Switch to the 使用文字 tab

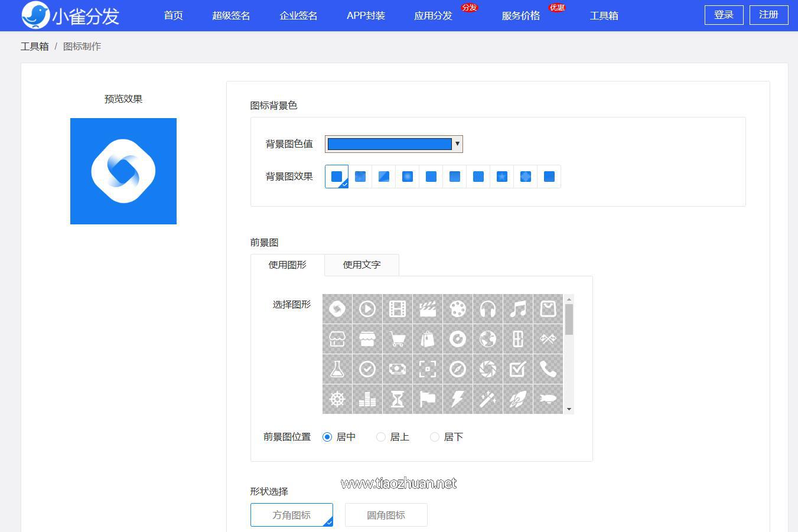(361, 265)
